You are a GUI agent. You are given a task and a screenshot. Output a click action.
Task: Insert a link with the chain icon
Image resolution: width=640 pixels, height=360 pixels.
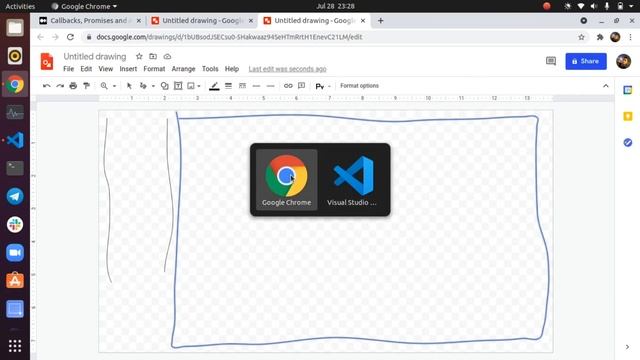[288, 86]
